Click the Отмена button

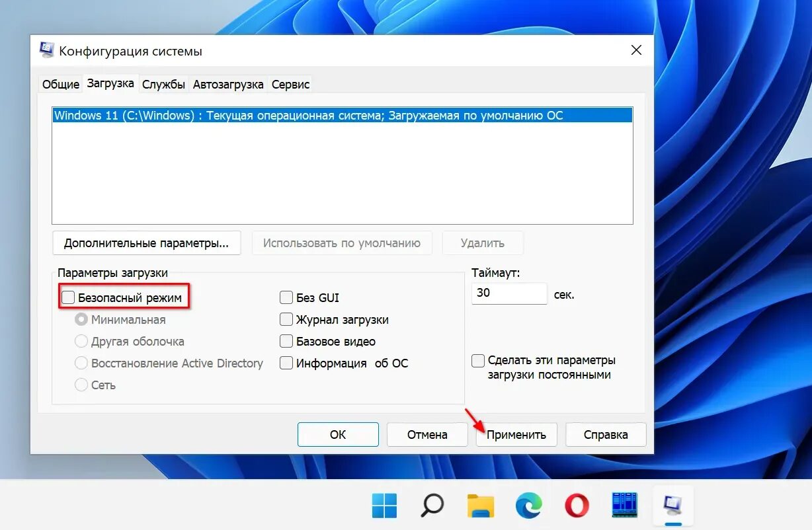(x=427, y=435)
